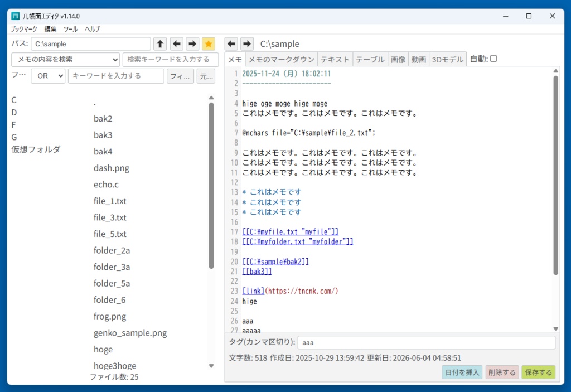Click the 元… reset button
This screenshot has height=392, width=571.
click(x=206, y=76)
